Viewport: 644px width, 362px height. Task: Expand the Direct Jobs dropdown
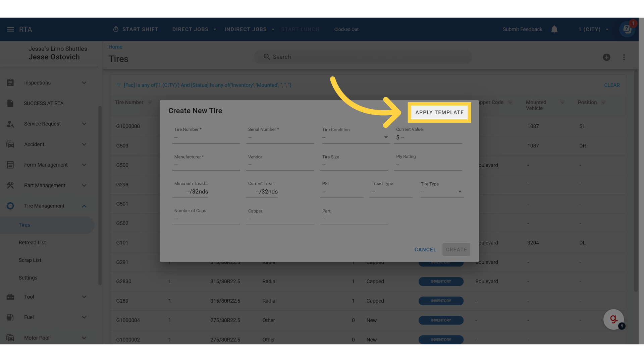(215, 29)
